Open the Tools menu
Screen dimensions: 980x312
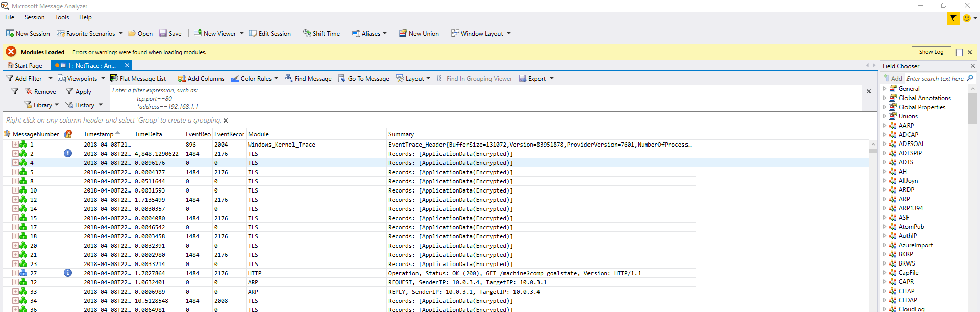62,17
